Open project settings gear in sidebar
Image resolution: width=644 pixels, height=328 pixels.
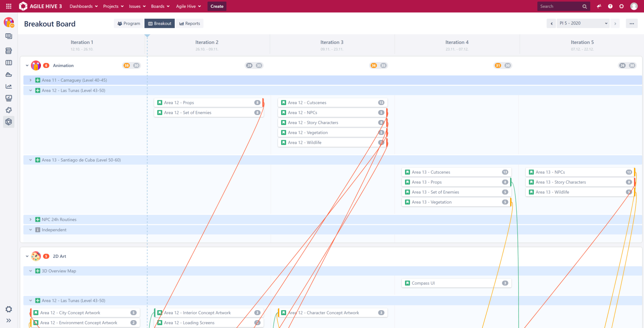click(x=9, y=309)
